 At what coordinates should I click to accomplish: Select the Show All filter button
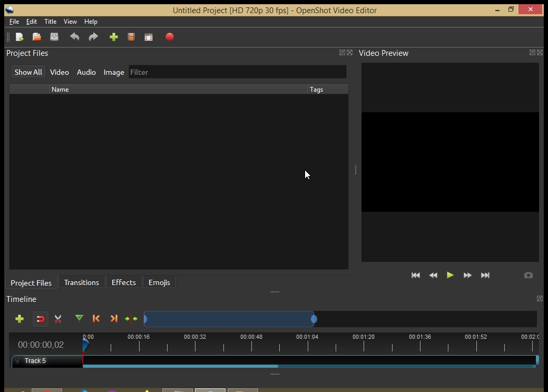coord(28,72)
